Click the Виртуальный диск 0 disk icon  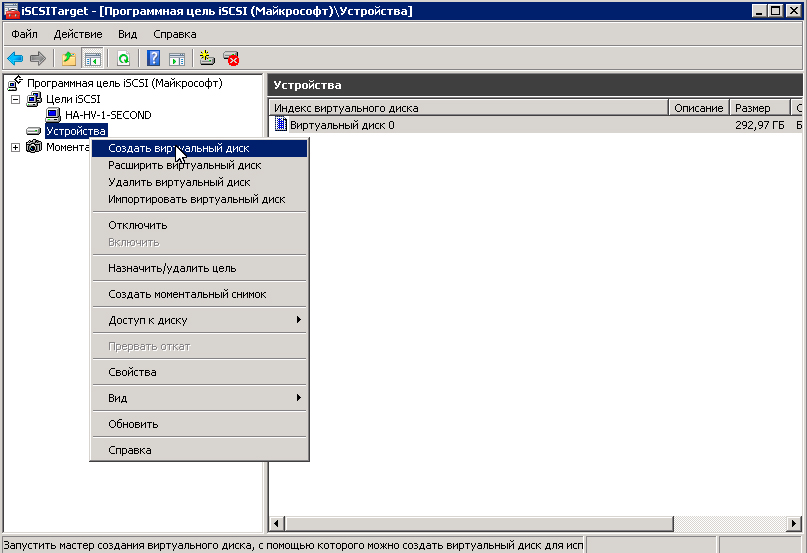click(280, 124)
